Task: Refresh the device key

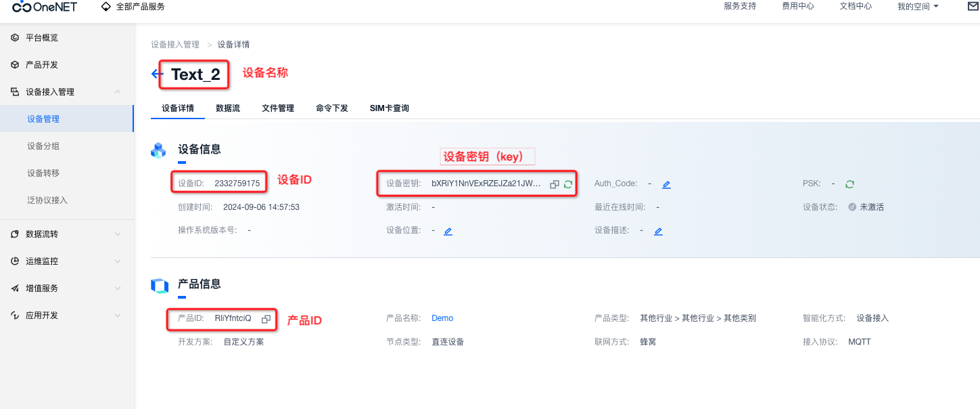Action: click(x=568, y=184)
